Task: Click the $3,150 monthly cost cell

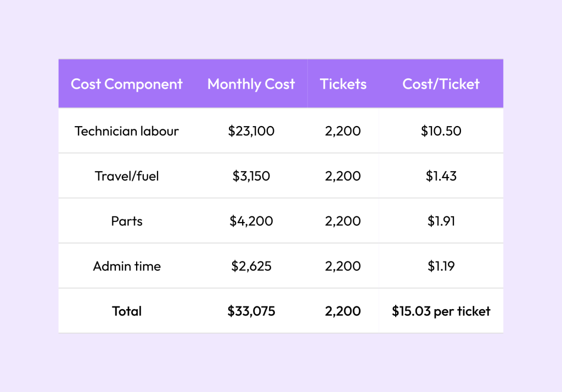Action: tap(251, 176)
